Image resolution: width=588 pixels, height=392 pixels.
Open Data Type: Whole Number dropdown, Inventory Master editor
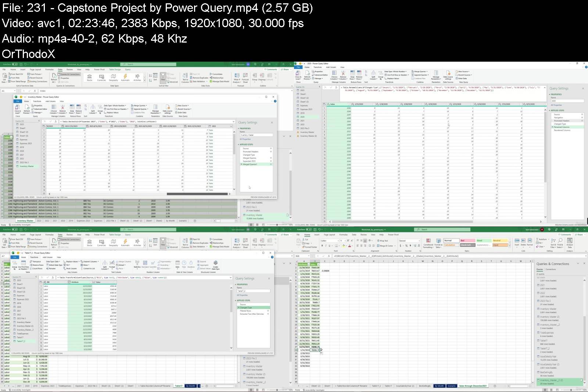[x=115, y=106]
